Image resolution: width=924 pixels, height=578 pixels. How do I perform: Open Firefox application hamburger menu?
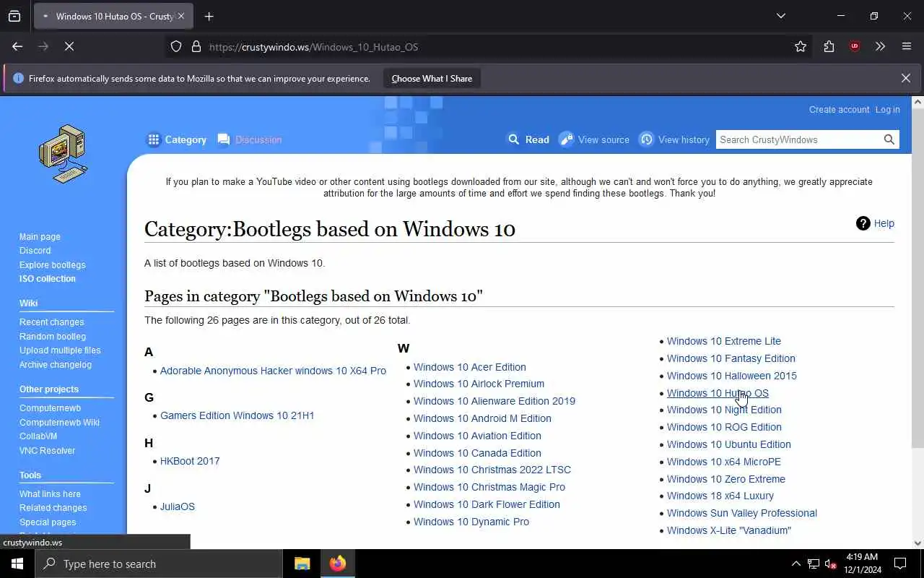pos(907,46)
